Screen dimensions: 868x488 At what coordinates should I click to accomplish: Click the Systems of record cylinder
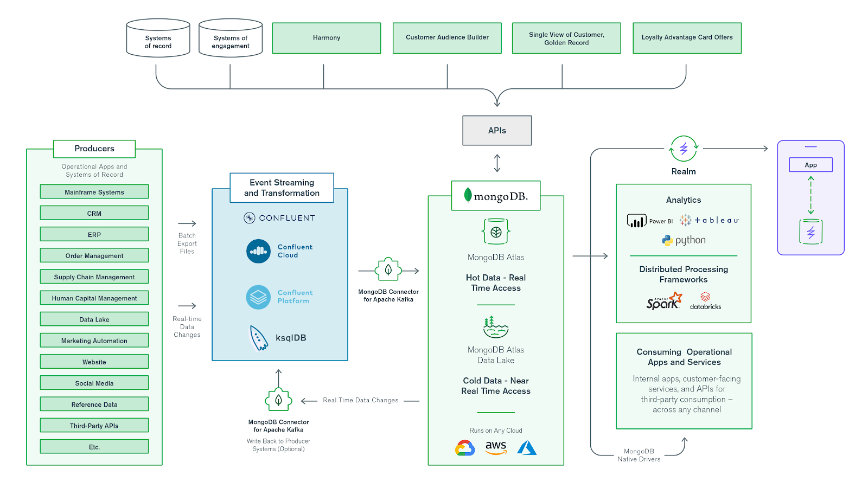tap(158, 38)
